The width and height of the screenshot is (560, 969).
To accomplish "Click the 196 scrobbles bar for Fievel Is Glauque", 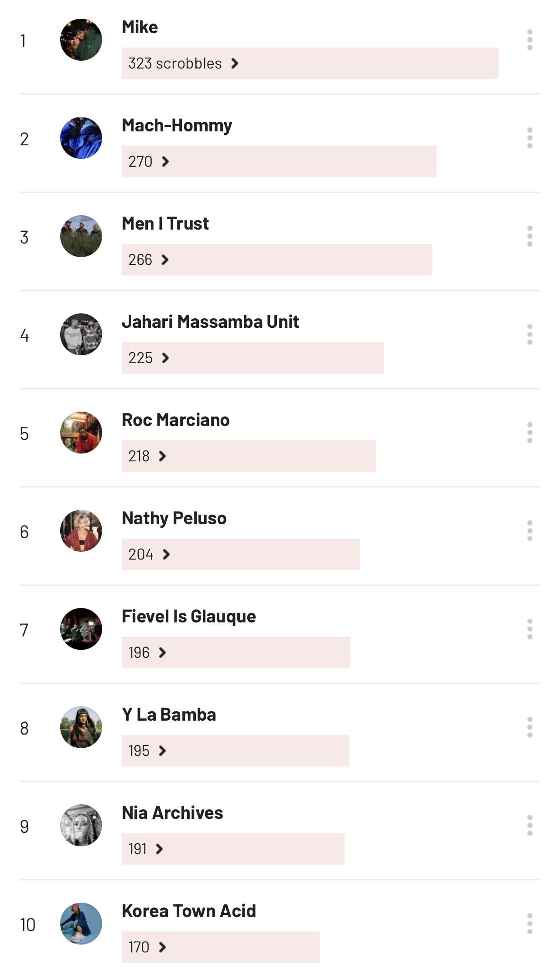I will tap(236, 653).
